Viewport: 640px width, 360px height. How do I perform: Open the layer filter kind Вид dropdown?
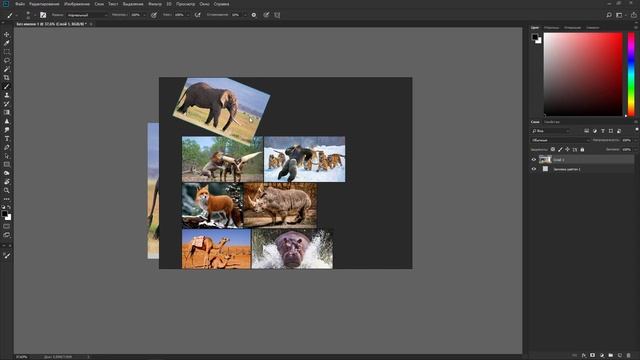click(550, 131)
